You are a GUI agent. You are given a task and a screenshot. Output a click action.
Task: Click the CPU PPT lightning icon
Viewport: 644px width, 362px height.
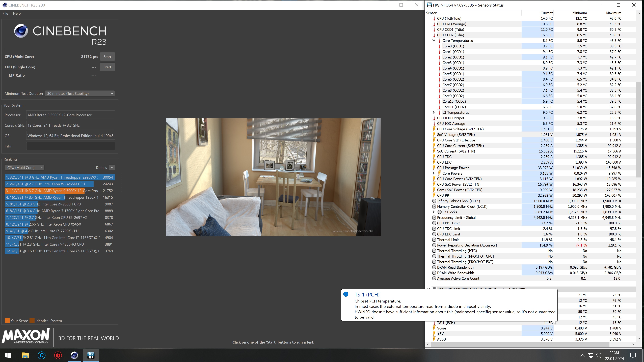(x=434, y=195)
